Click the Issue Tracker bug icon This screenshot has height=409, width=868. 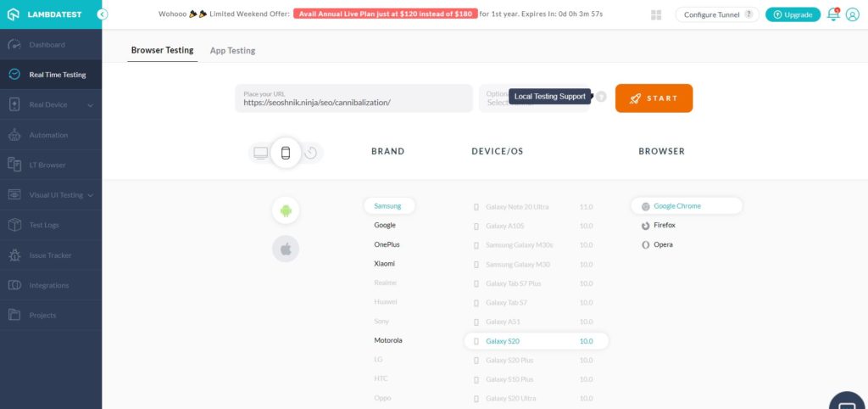click(14, 255)
